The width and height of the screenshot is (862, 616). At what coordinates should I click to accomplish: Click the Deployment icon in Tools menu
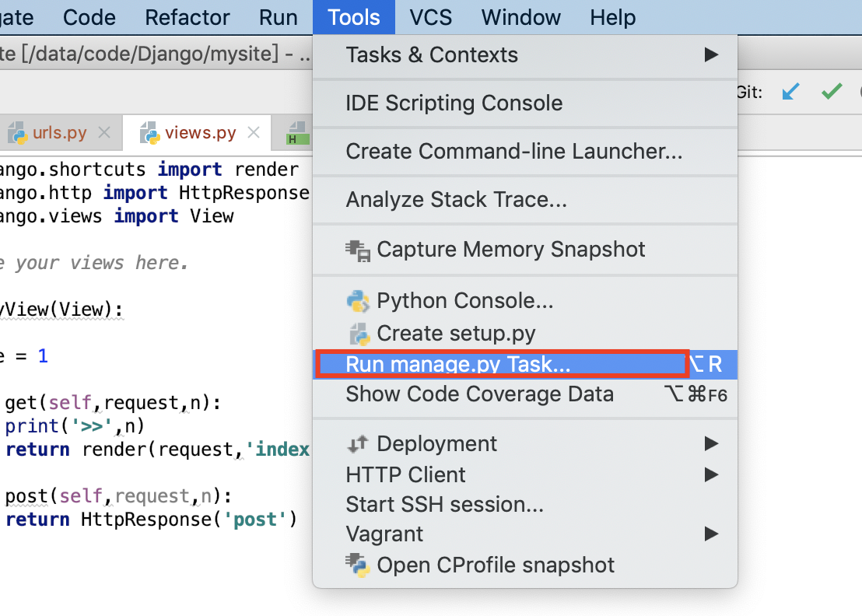pos(358,444)
